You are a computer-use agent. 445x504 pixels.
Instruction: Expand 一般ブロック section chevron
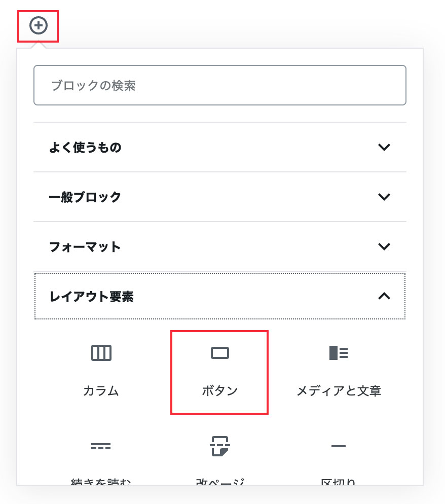point(384,197)
